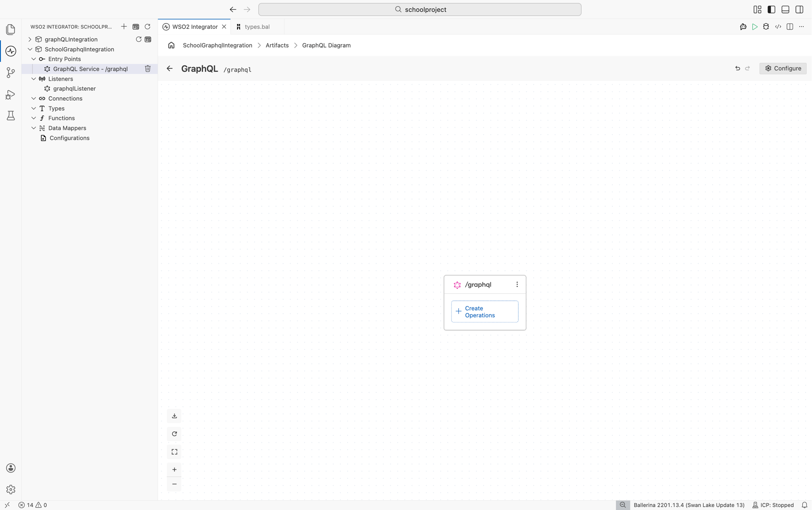
Task: Open the Configurations tree item
Action: click(x=69, y=138)
